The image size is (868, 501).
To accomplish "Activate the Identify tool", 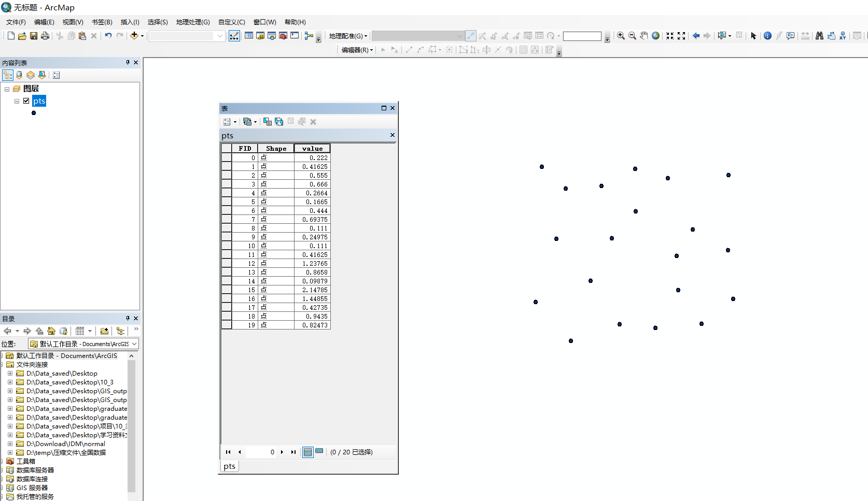I will point(767,36).
